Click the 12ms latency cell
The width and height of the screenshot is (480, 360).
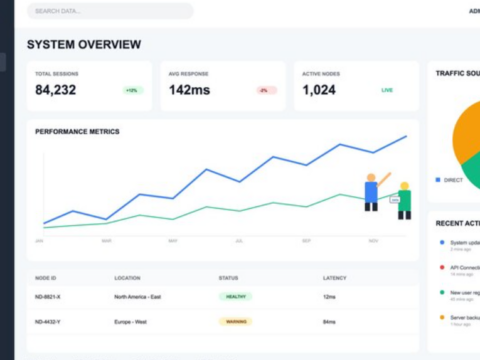pos(329,297)
